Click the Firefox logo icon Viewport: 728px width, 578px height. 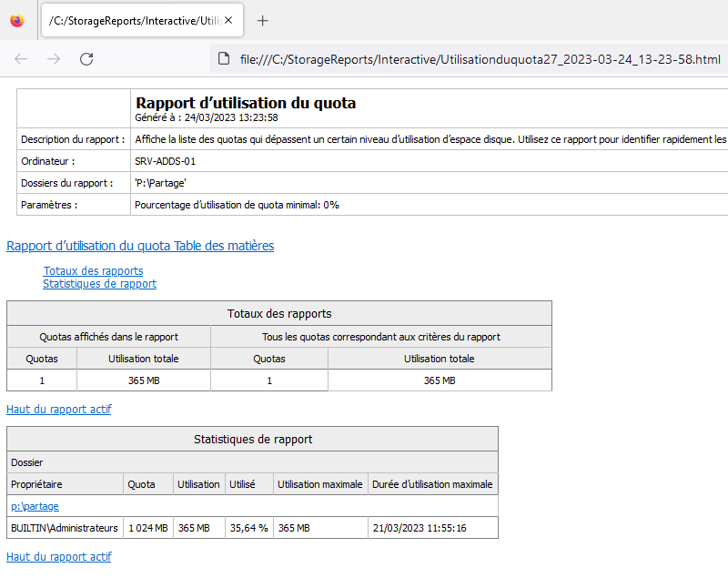click(17, 20)
